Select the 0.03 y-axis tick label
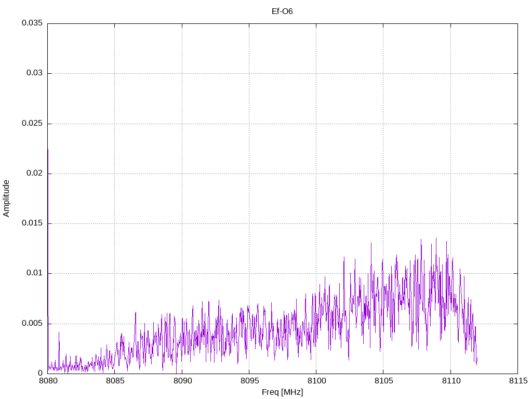The width and height of the screenshot is (532, 399). [34, 73]
